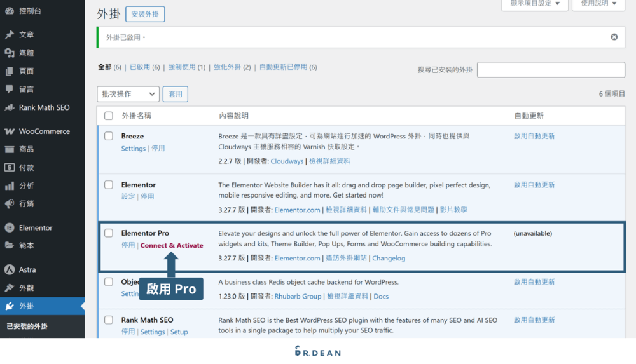Click the 套用 apply button
The image size is (636, 364).
click(176, 94)
